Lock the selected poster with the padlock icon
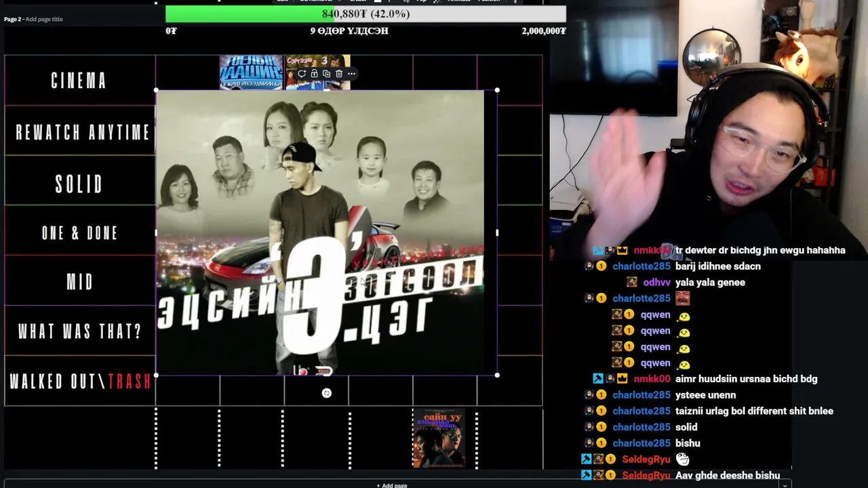 tap(314, 73)
